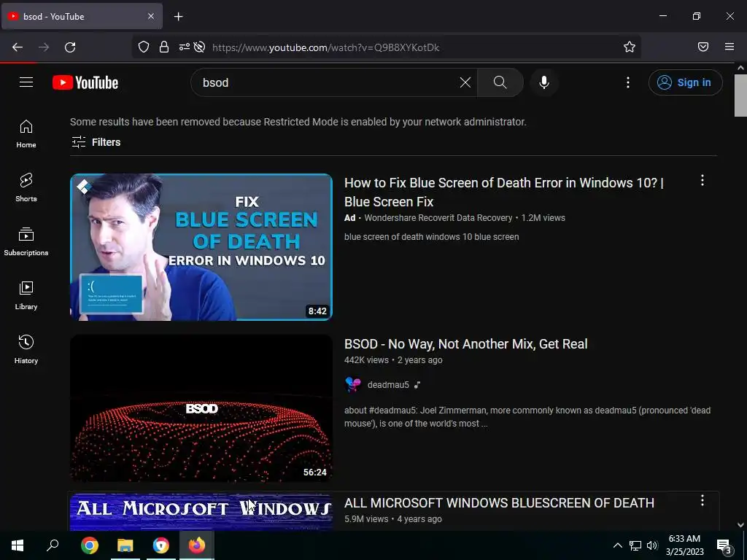747x560 pixels.
Task: Click the autoplay blocked icon in address bar
Action: pyautogui.click(x=200, y=47)
